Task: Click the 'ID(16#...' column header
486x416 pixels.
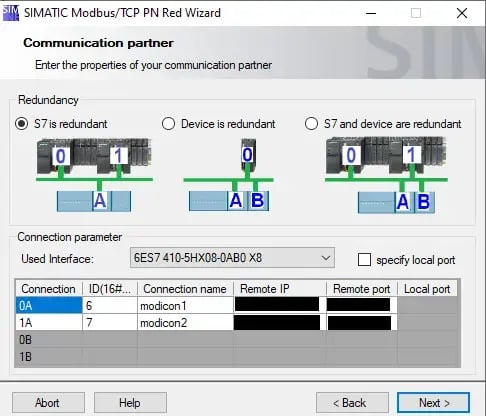Action: (110, 289)
